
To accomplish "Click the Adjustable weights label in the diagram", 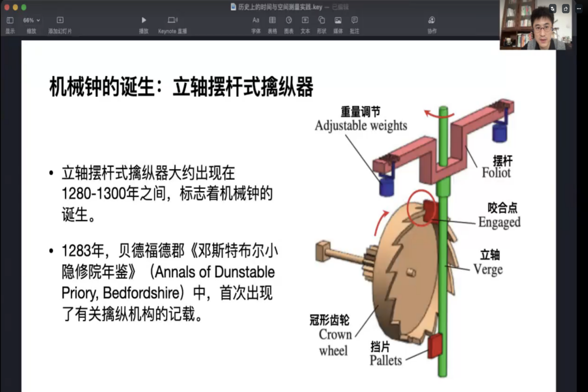I will tap(361, 126).
